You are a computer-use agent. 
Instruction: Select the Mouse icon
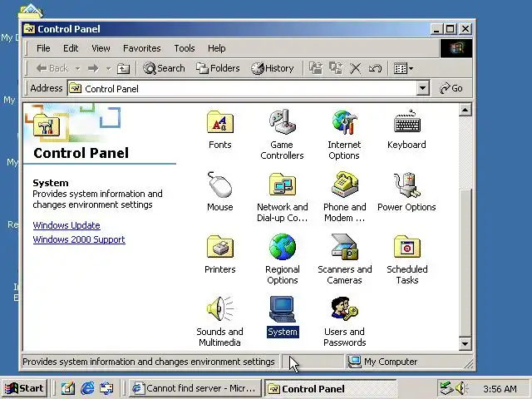[x=219, y=185]
